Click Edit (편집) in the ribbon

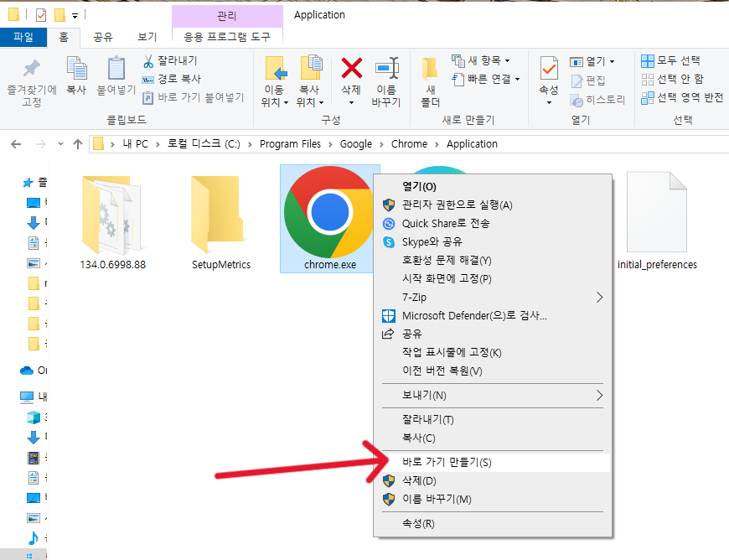coord(588,81)
